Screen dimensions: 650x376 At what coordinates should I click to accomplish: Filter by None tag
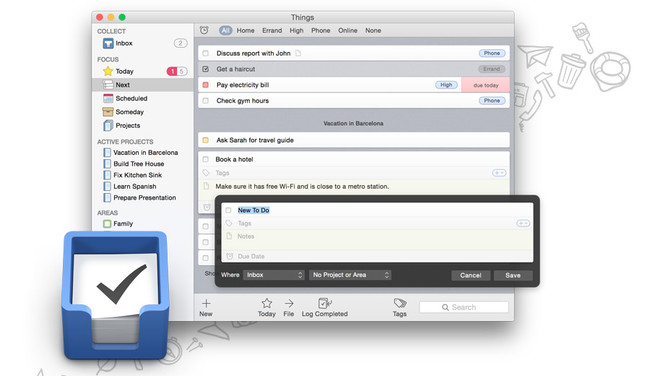(x=373, y=30)
